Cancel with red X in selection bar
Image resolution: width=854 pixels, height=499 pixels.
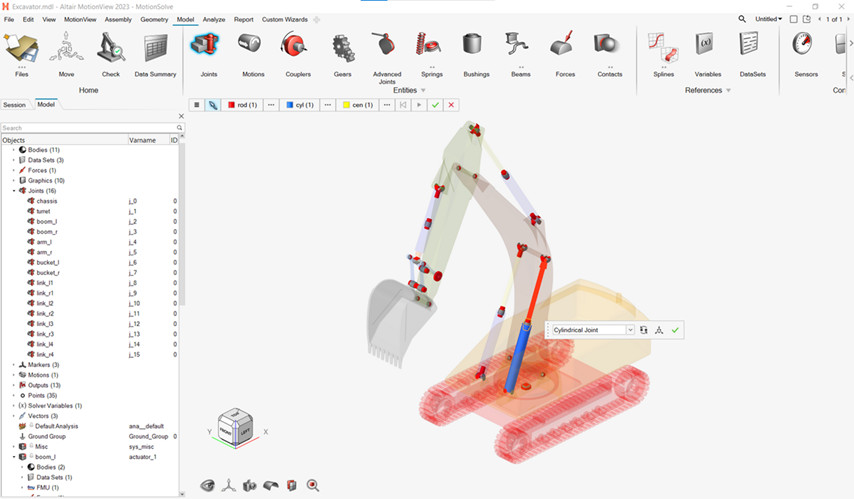tap(451, 105)
